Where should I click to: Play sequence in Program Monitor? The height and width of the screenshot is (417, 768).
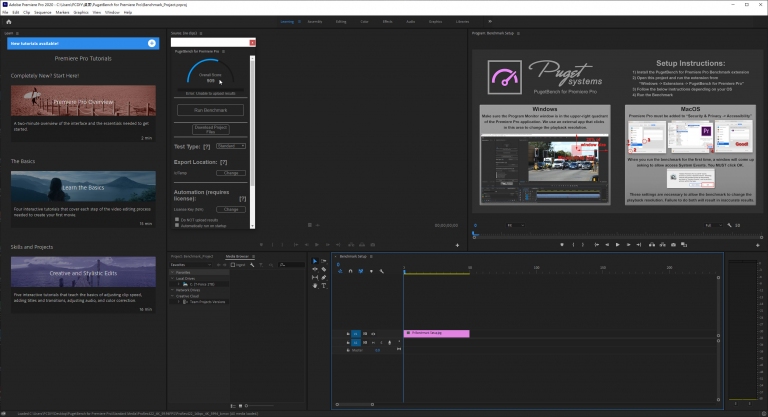[618, 245]
